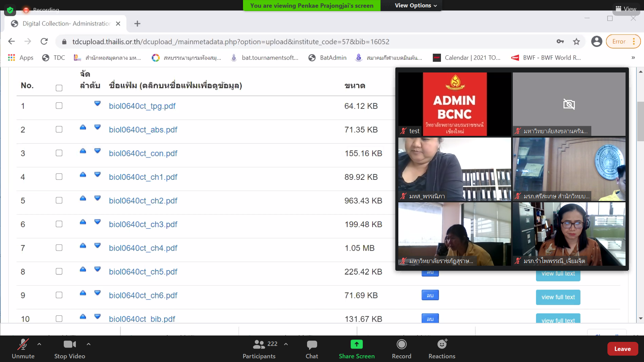
Task: Start recording with the Record icon
Action: [401, 345]
